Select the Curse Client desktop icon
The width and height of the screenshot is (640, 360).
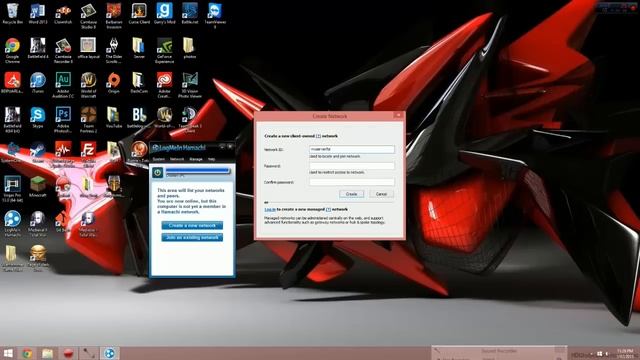(x=139, y=13)
